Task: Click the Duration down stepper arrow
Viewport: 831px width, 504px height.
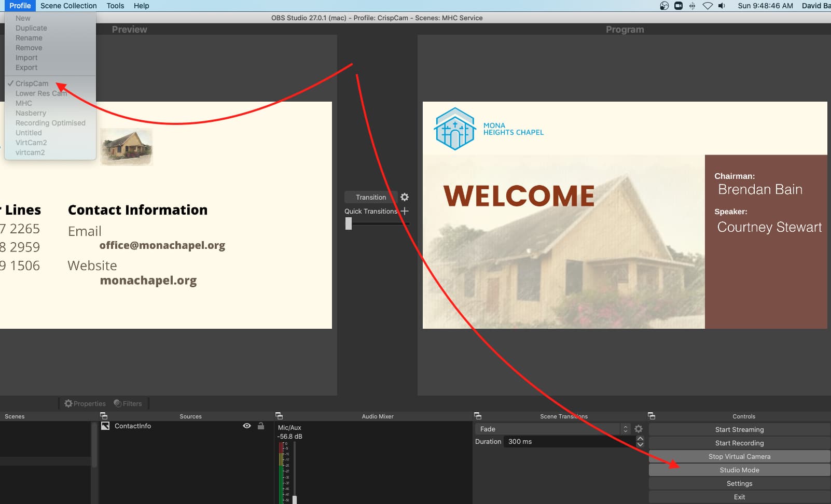Action: (639, 445)
